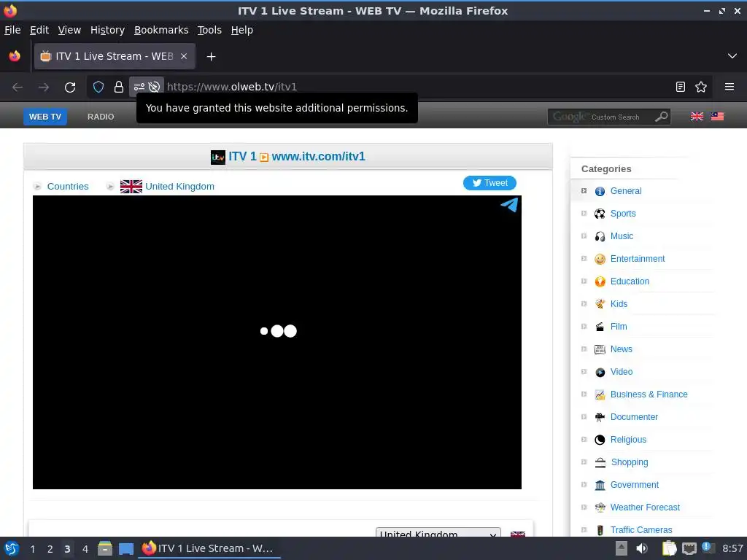The image size is (747, 560).
Task: Open the Kids category link
Action: click(x=619, y=304)
